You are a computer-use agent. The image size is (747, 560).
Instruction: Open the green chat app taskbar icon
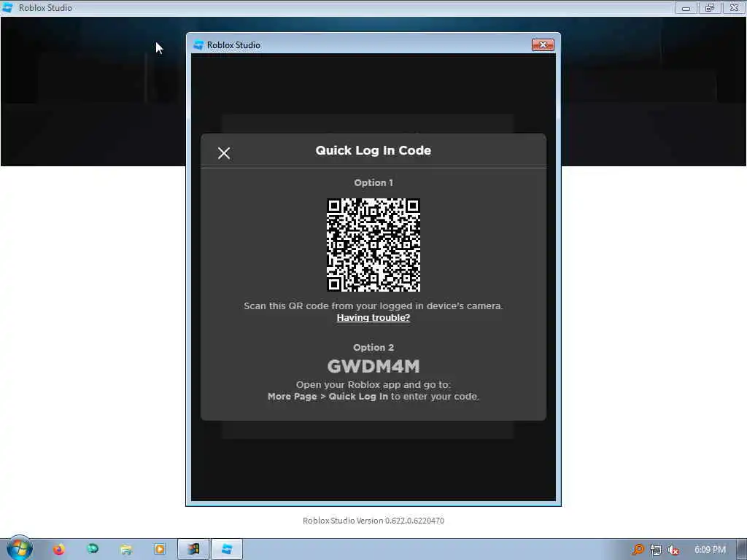coord(93,550)
